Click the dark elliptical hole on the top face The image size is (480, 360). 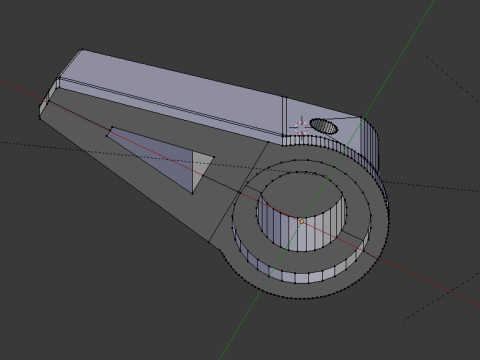click(324, 126)
